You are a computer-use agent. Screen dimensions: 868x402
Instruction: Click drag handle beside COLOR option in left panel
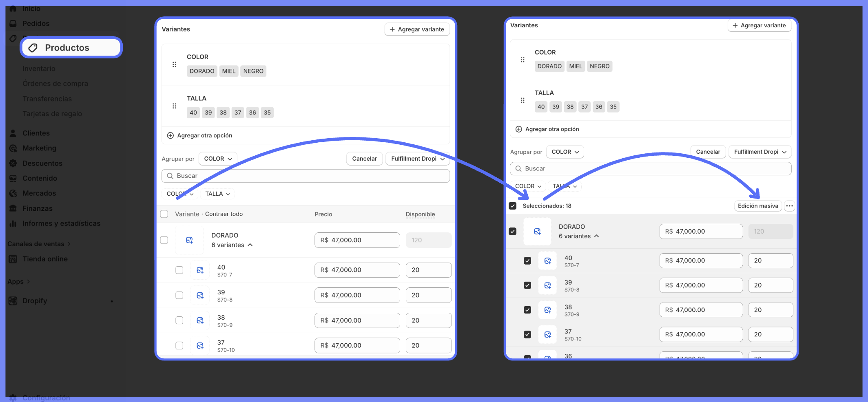(174, 64)
